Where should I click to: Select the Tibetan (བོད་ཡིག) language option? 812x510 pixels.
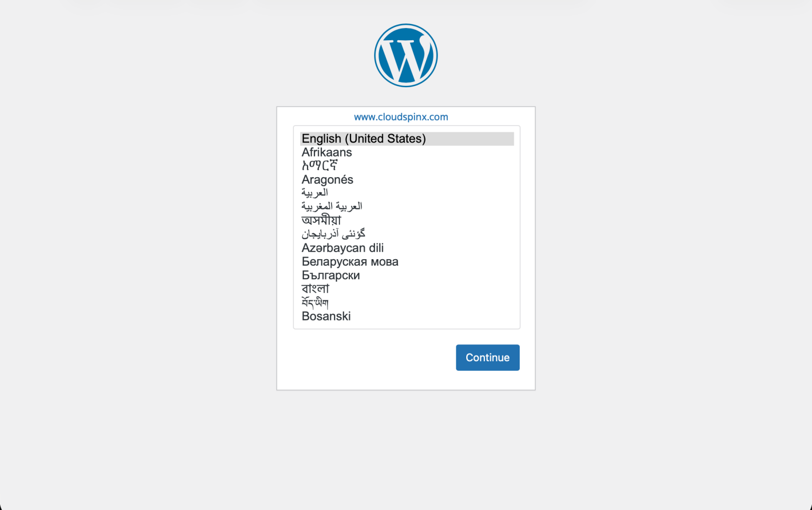point(315,303)
